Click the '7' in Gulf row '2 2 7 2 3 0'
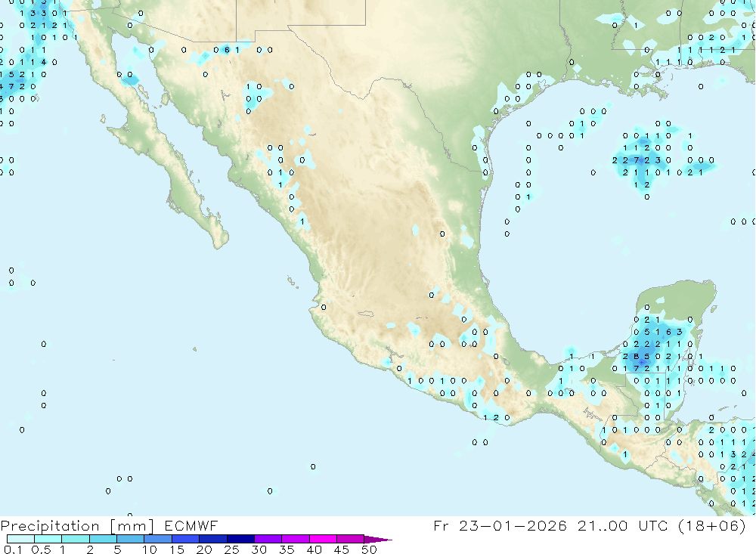This screenshot has height=554, width=756. tap(637, 160)
